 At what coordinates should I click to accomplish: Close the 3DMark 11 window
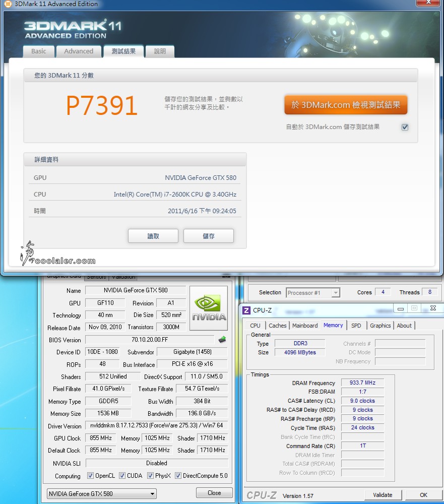click(x=428, y=3)
